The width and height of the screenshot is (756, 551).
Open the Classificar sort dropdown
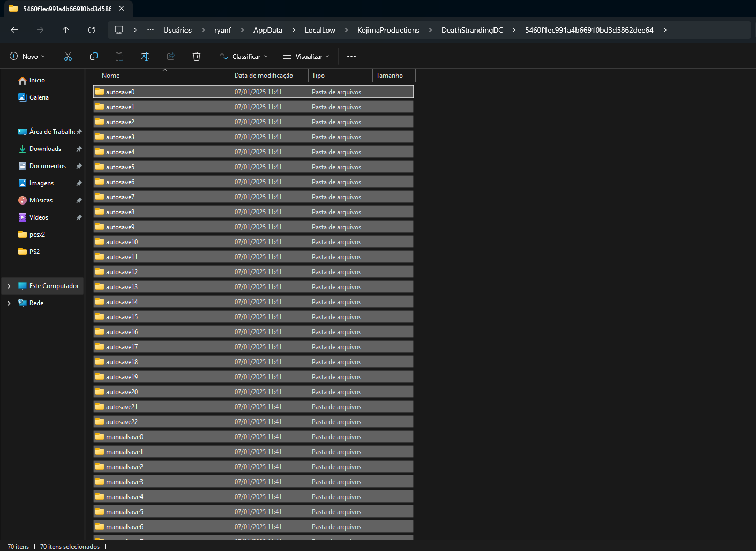tap(244, 56)
